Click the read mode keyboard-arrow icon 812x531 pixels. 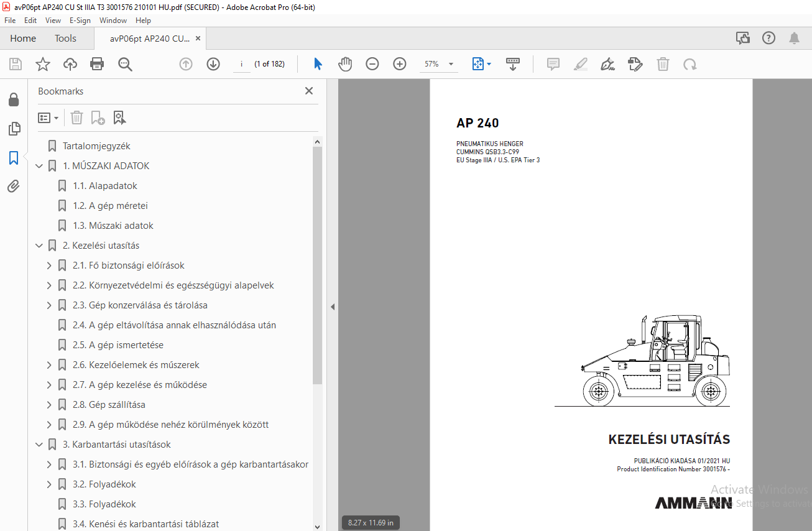(x=513, y=64)
